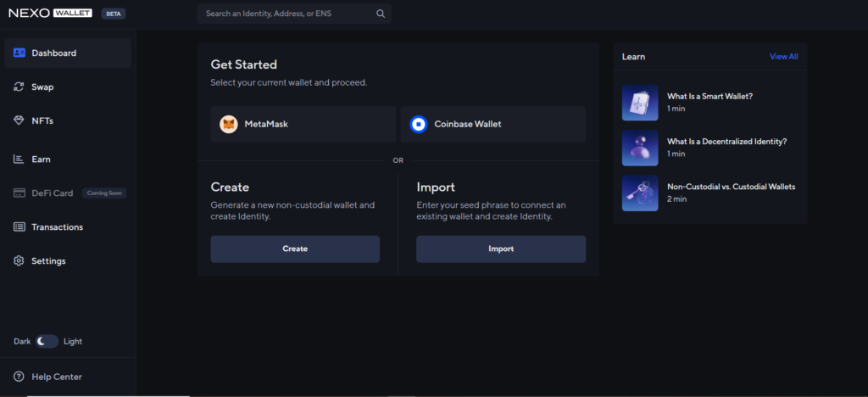Toggle the Dark/Light theme switch

47,342
